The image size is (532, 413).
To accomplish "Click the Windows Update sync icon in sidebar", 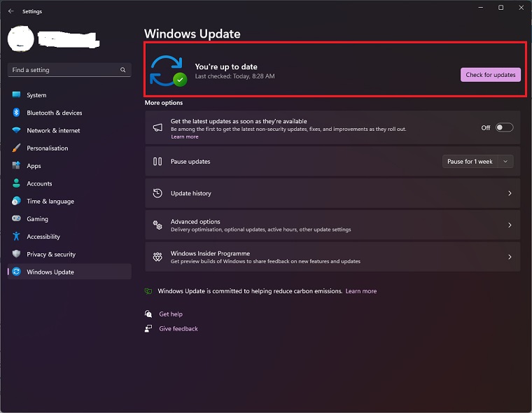I will 16,272.
